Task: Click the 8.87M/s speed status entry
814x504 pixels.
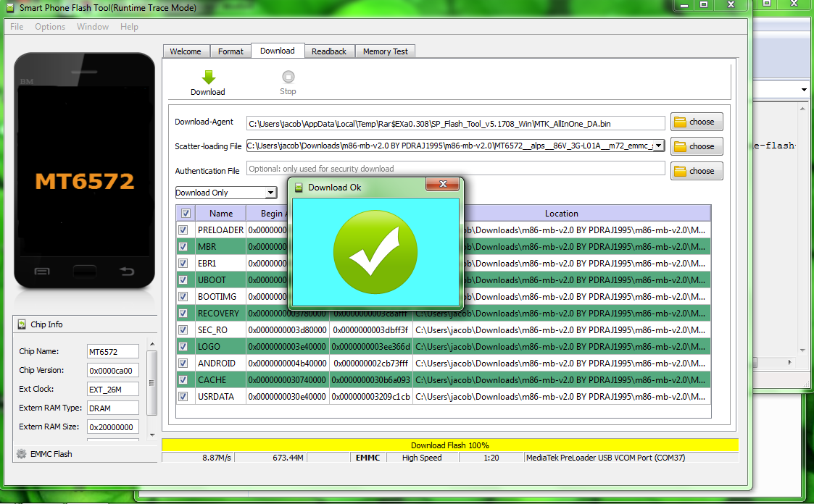Action: tap(217, 458)
